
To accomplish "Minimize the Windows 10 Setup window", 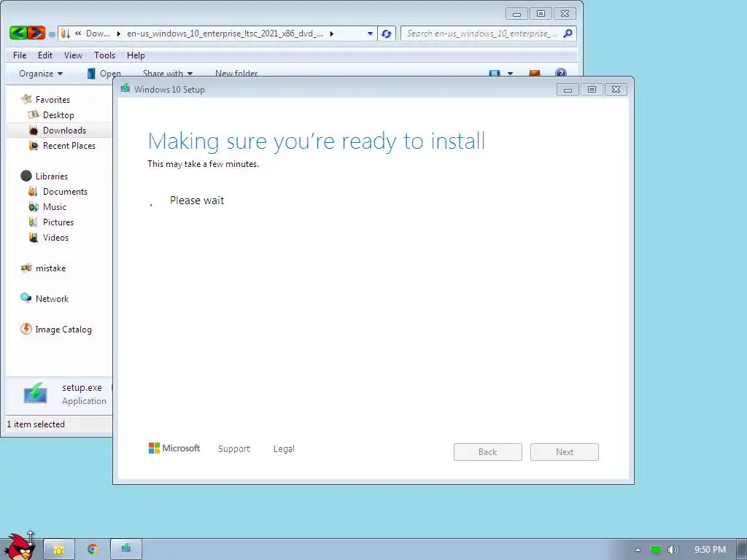I will (568, 90).
